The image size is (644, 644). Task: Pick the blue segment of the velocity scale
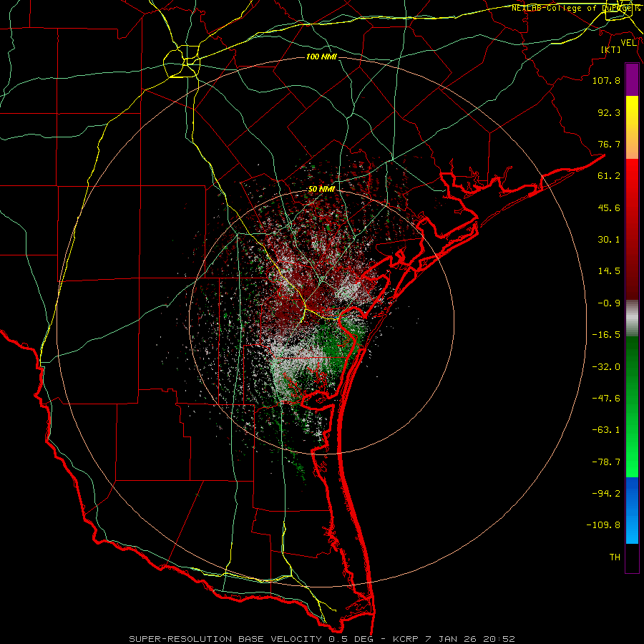pos(632,510)
